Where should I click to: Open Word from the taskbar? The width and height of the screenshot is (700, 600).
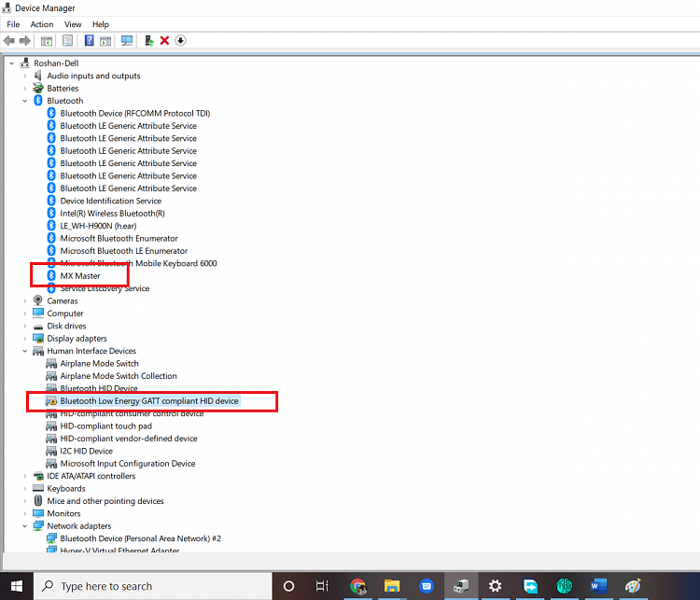click(x=598, y=586)
